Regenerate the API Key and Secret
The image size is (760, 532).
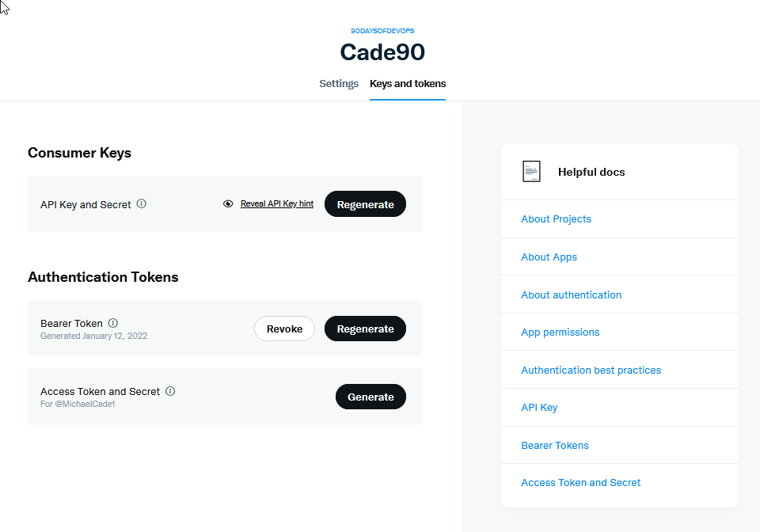365,203
